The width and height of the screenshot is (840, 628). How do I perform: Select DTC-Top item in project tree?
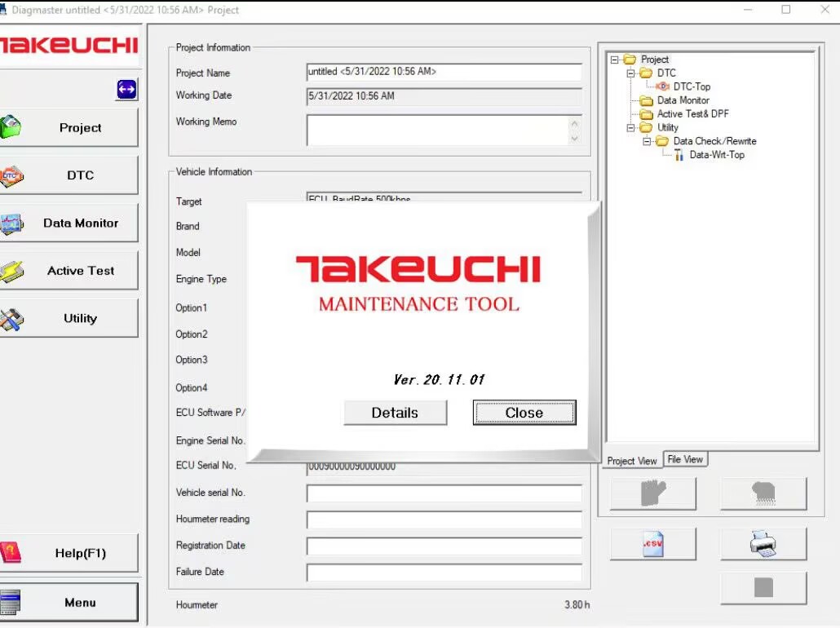691,86
